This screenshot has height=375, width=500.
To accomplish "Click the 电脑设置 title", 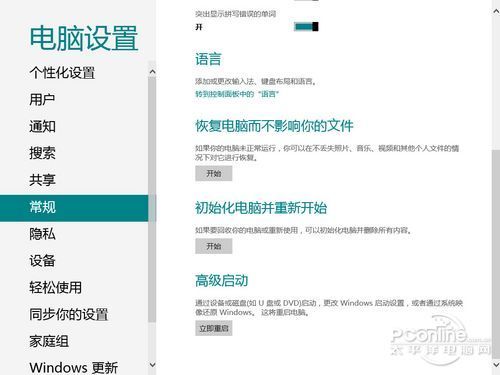I will point(84,38).
